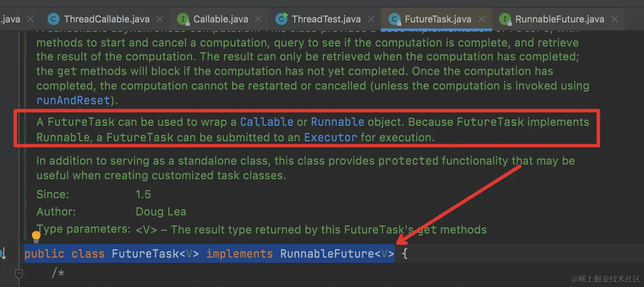Screen dimensions: 644x287
Task: Click the FutureTask.java class file icon
Action: [x=394, y=19]
